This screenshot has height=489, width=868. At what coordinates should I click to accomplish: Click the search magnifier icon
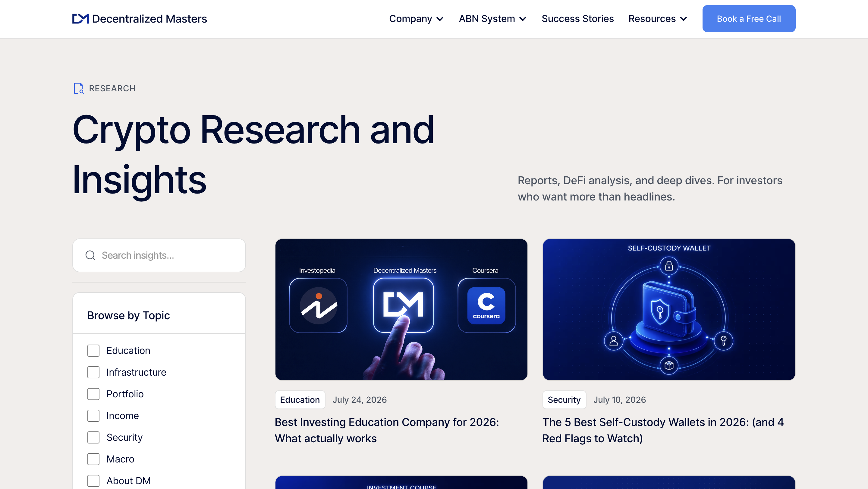(x=90, y=255)
